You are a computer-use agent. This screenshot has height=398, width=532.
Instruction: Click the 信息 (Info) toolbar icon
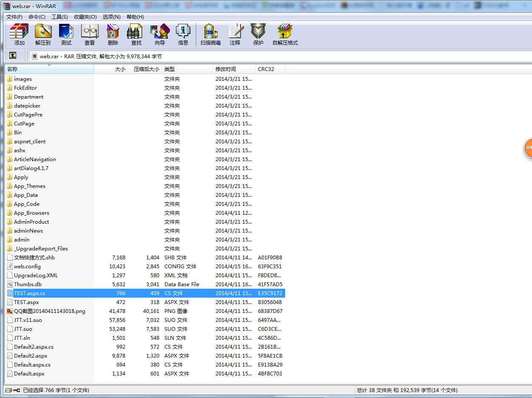coord(183,31)
